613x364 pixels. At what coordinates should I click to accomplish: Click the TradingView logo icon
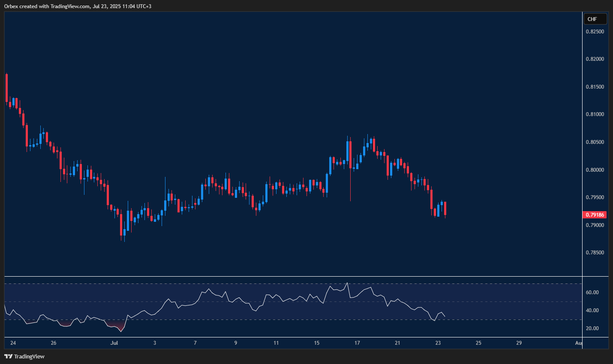(9, 356)
